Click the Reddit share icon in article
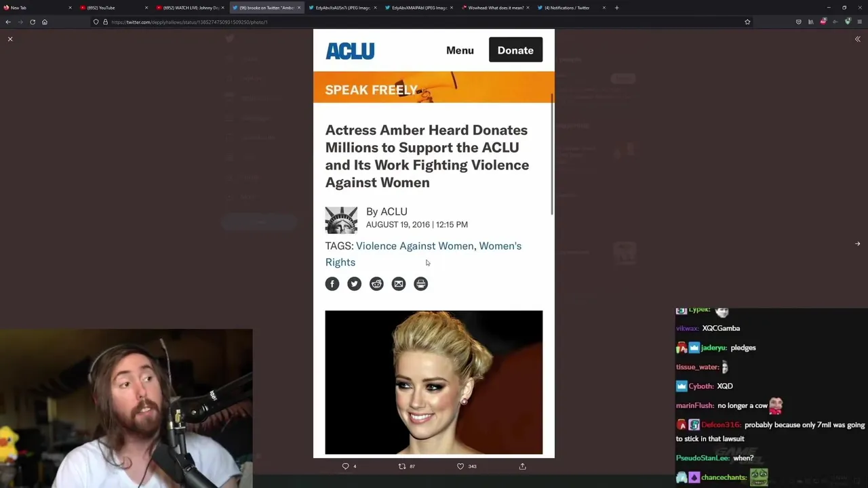Viewport: 868px width, 488px height. coord(376,284)
